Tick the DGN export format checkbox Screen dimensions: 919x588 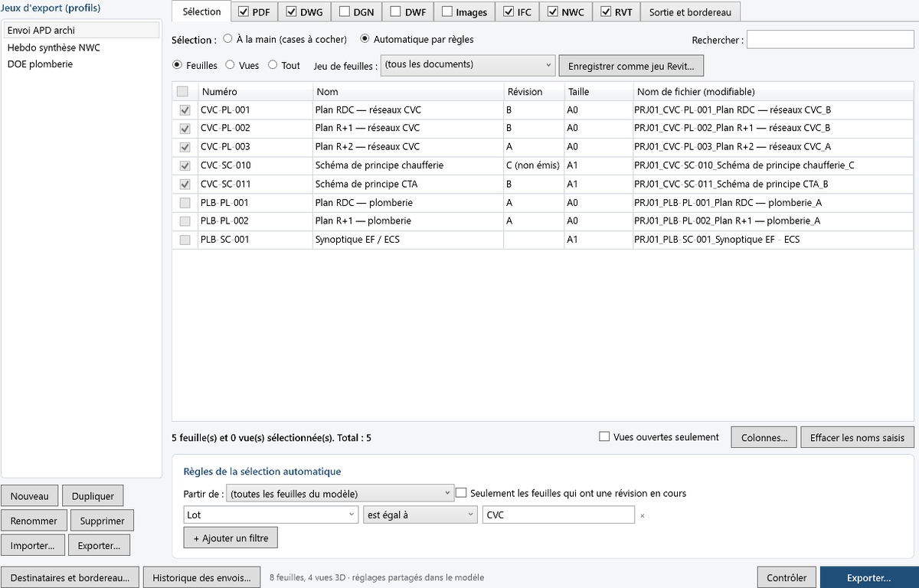coord(345,12)
